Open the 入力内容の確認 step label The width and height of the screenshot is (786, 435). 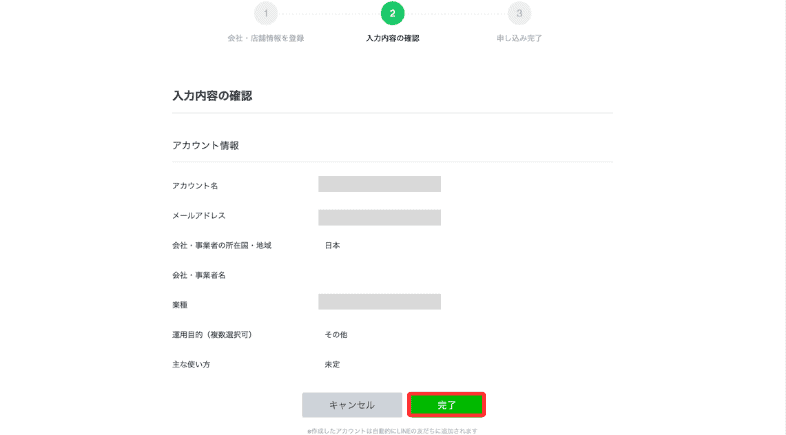[x=392, y=38]
